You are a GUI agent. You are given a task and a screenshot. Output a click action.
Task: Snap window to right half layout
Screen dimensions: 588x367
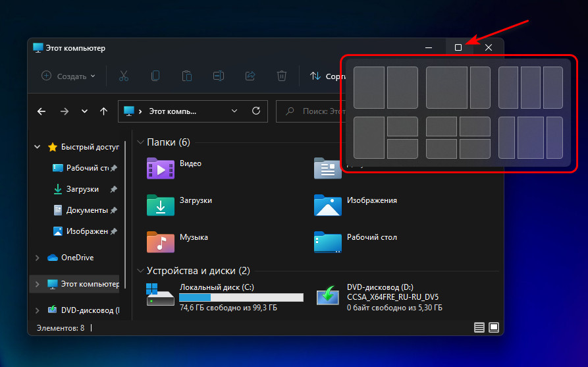(x=402, y=88)
